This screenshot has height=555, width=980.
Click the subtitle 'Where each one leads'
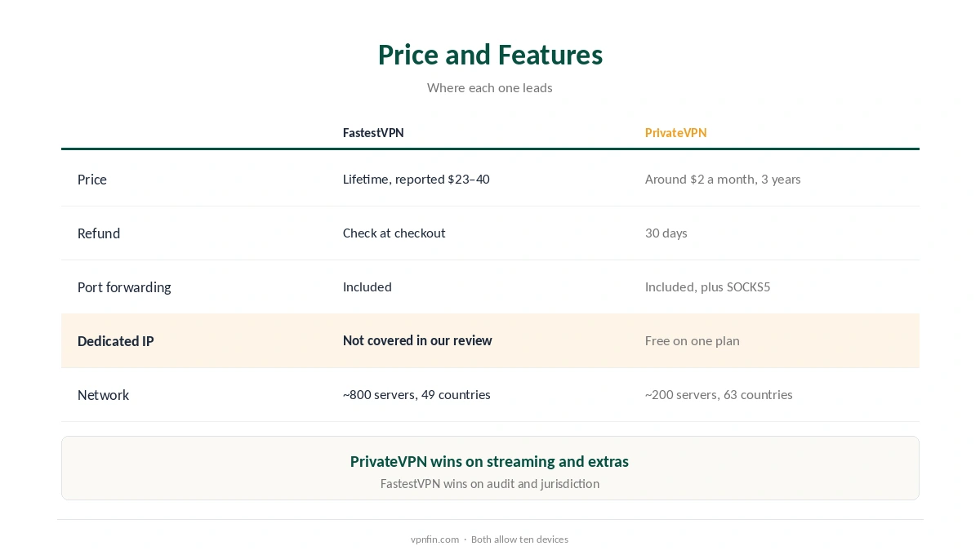[x=490, y=87]
